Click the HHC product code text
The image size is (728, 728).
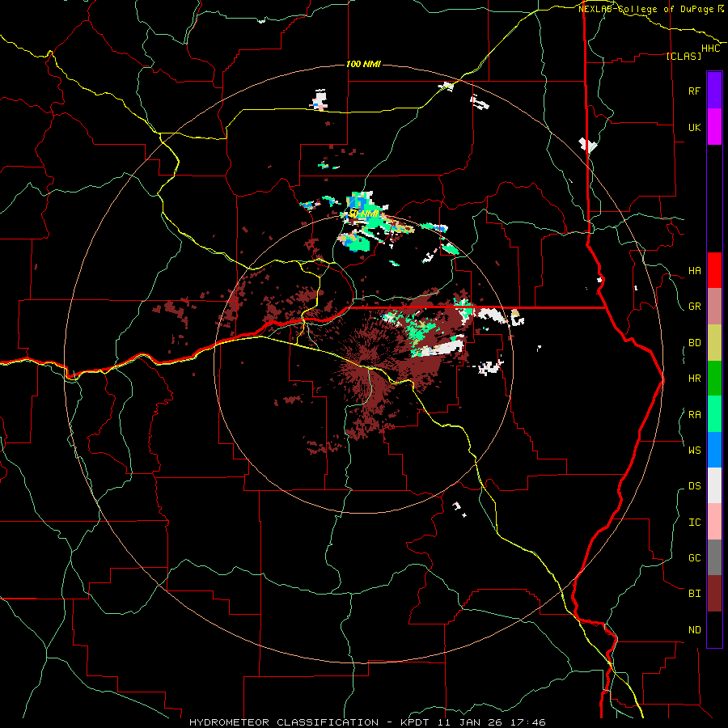(710, 49)
